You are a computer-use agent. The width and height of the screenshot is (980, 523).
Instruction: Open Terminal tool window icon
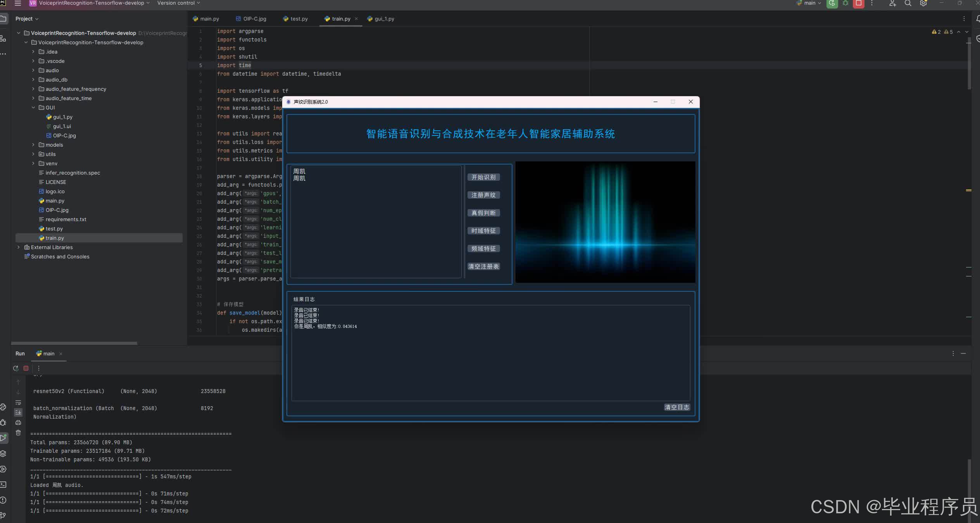tap(3, 485)
